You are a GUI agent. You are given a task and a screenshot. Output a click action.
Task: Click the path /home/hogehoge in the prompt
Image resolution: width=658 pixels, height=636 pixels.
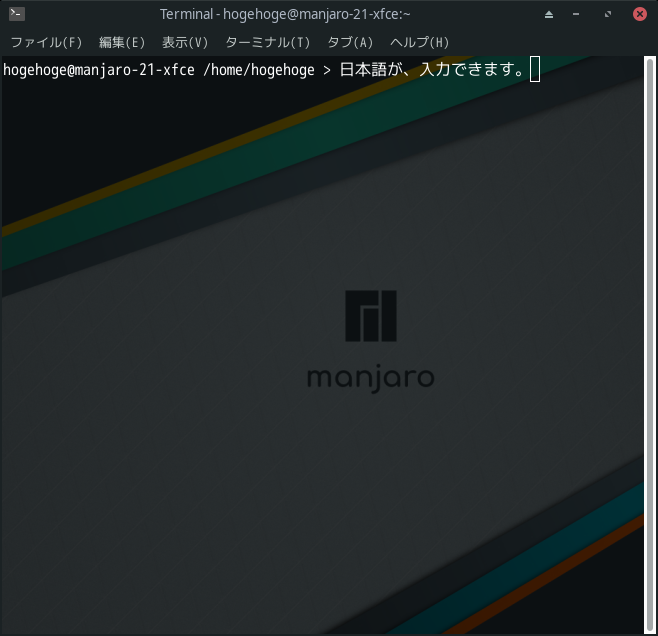258,70
